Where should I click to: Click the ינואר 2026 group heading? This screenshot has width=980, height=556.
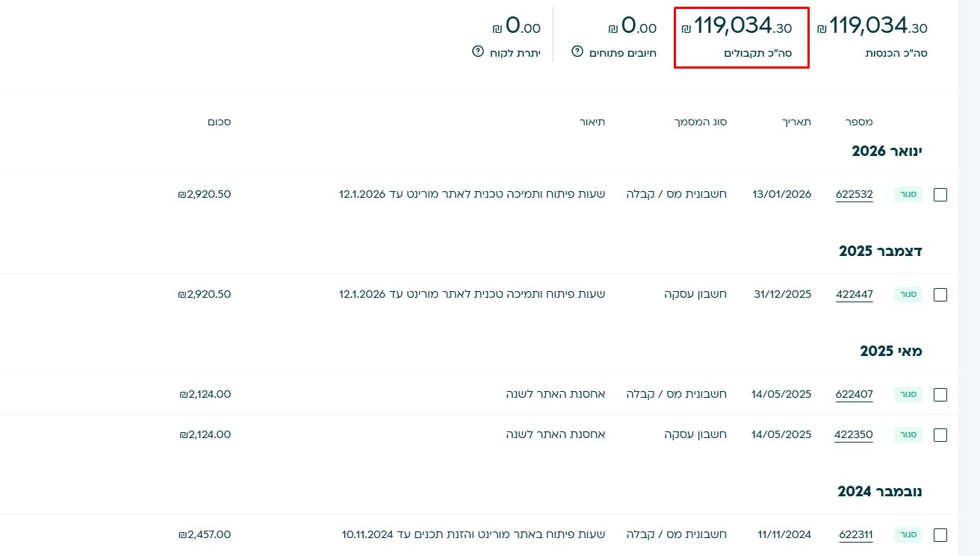[x=887, y=152]
